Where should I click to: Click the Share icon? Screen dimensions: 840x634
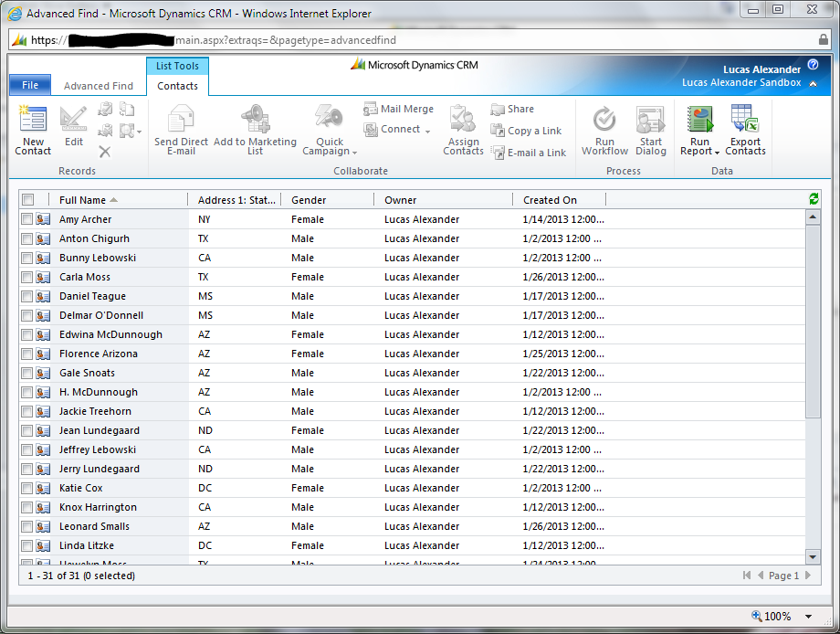(498, 110)
